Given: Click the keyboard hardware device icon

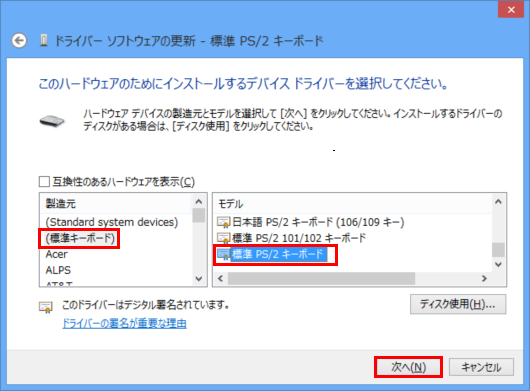Looking at the screenshot, I should click(52, 121).
